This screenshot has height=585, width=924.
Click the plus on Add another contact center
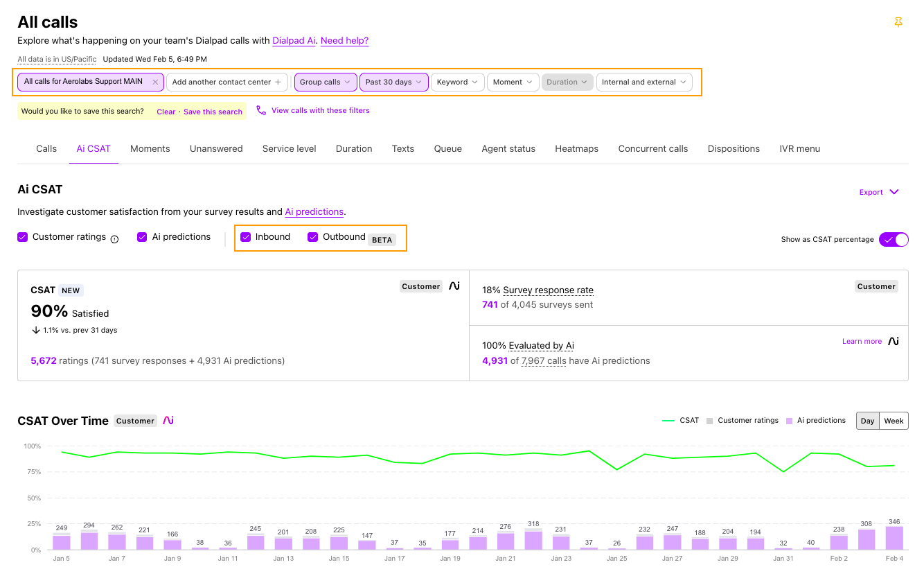(278, 82)
